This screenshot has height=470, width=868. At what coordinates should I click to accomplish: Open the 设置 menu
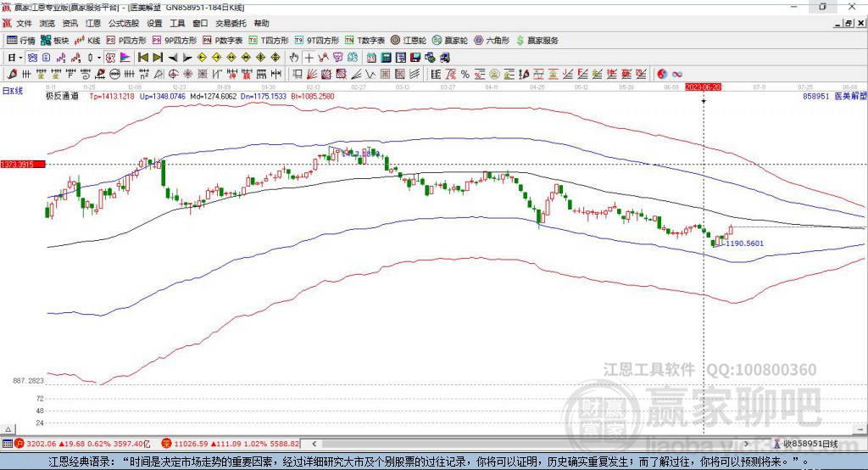pos(154,23)
